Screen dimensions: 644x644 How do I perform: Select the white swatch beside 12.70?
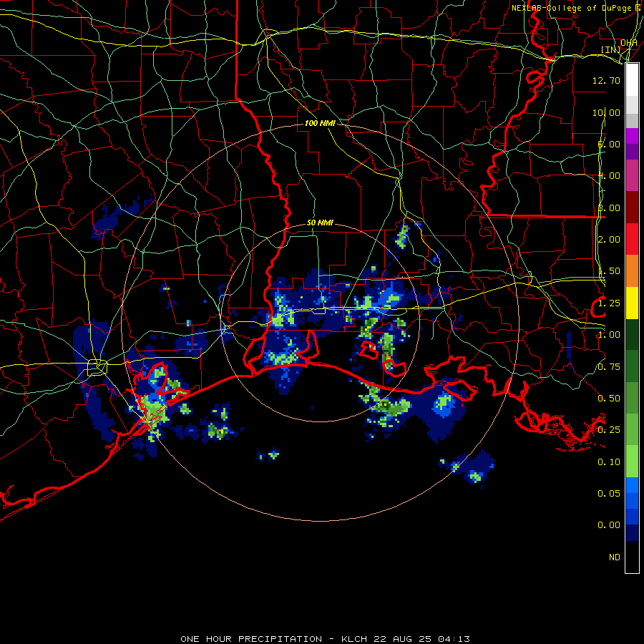pyautogui.click(x=632, y=80)
